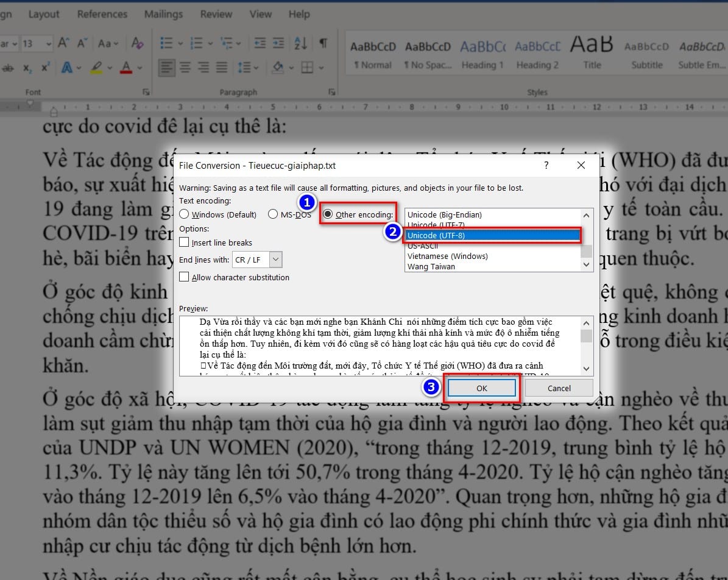This screenshot has height=580, width=728.
Task: Select Vietnamese (Windows) in the encoding list
Action: click(448, 256)
